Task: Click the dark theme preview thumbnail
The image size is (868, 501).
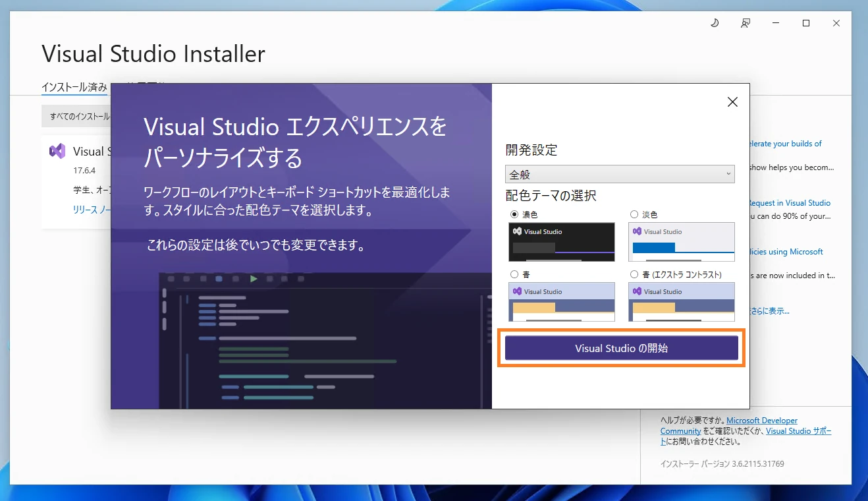Action: pyautogui.click(x=562, y=242)
